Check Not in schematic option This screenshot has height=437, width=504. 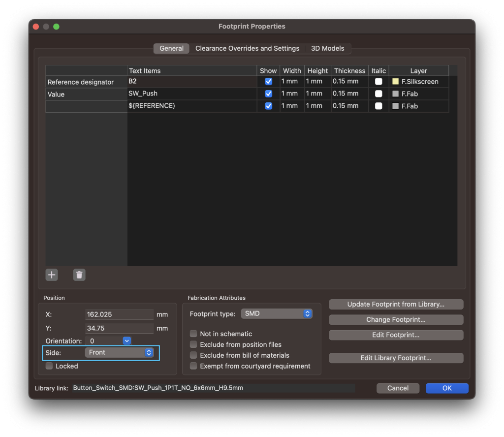193,334
